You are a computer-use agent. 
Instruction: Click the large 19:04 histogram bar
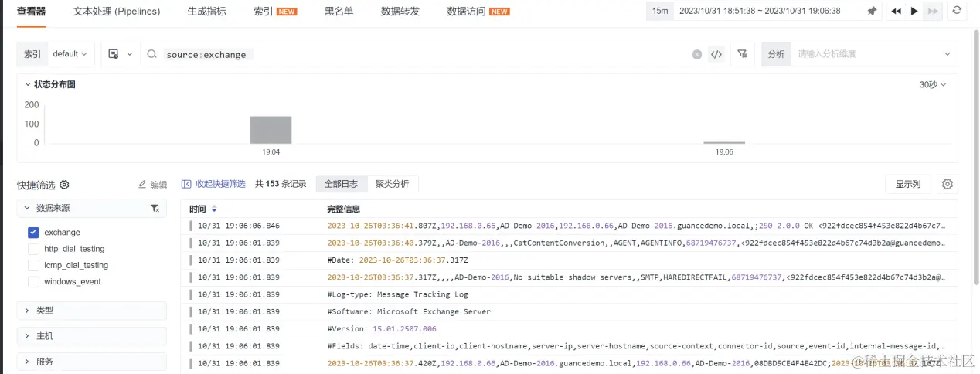pyautogui.click(x=271, y=130)
